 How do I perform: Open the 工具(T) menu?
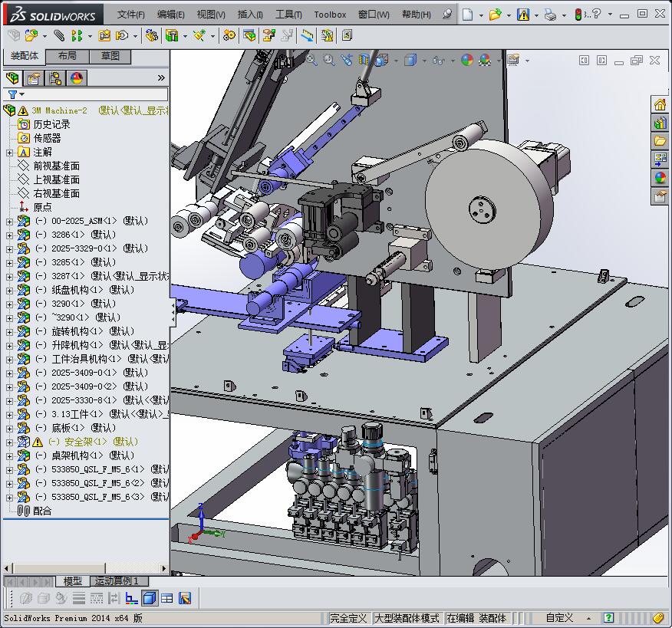(x=288, y=15)
